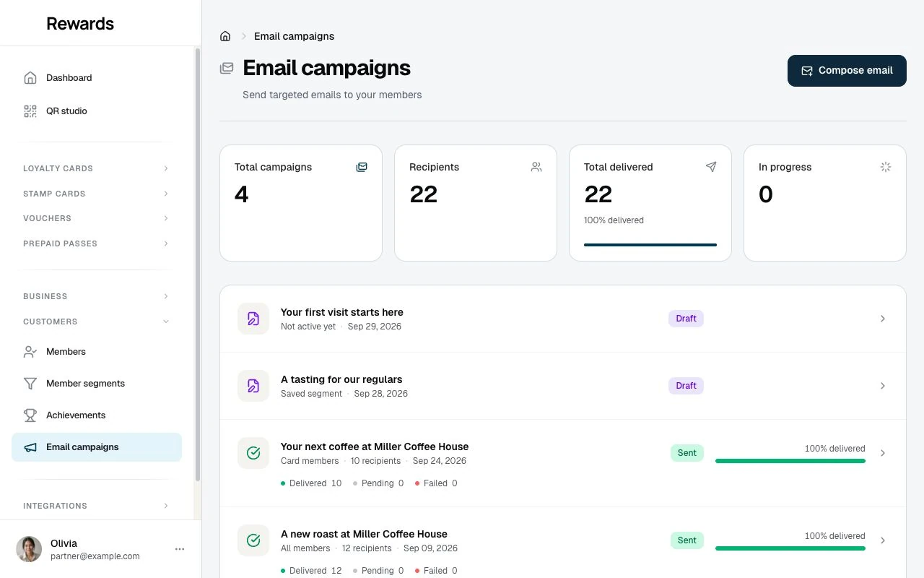Open the Dashboard menu item
This screenshot has width=924, height=578.
[x=97, y=77]
